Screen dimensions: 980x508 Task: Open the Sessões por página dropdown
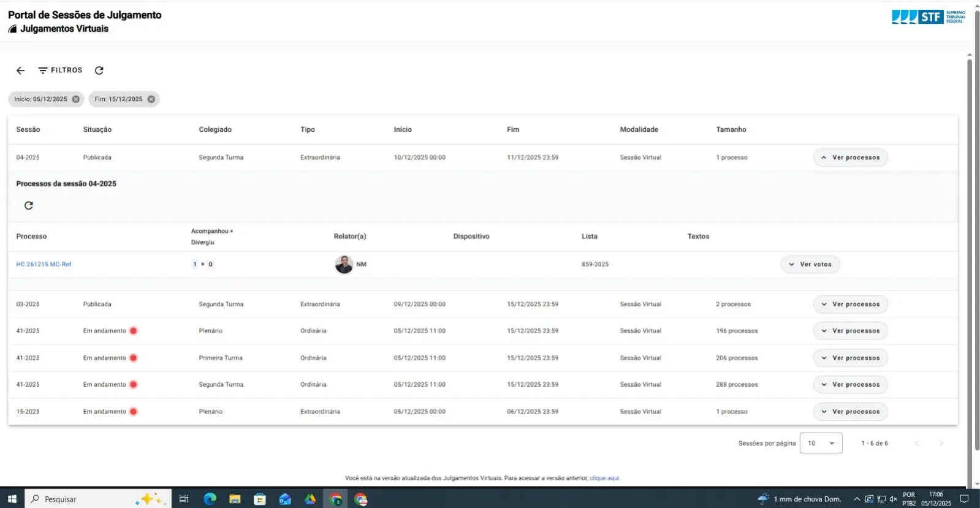click(821, 443)
